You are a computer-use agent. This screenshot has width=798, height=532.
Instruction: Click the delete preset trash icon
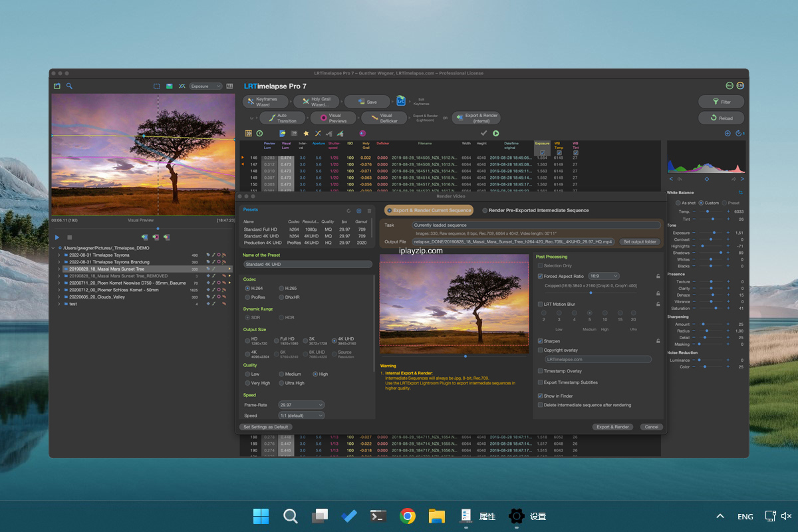pos(370,210)
